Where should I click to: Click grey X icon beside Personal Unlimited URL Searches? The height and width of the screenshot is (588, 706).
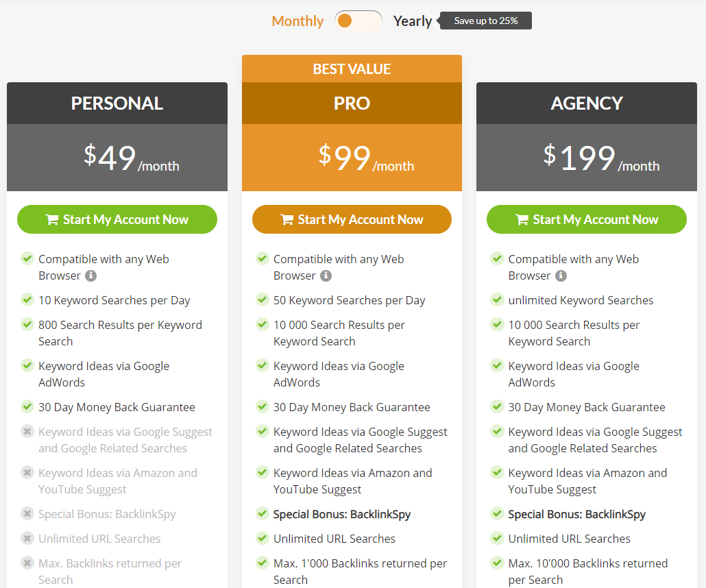click(x=27, y=538)
